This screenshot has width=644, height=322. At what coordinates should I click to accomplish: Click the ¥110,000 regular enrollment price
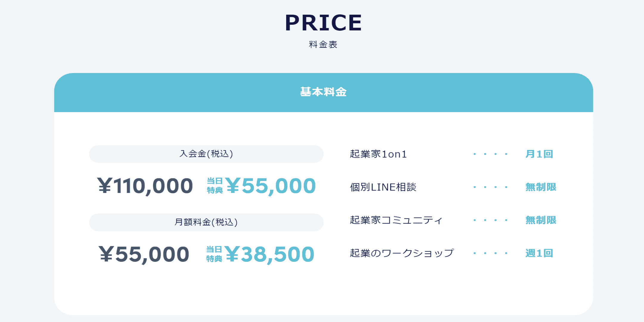coord(145,186)
